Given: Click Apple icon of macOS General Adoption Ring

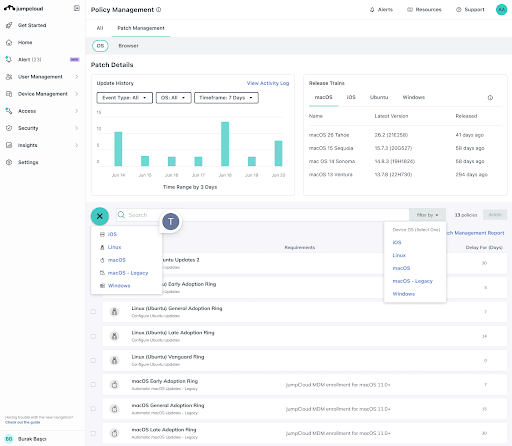Looking at the screenshot, I should [x=114, y=409].
